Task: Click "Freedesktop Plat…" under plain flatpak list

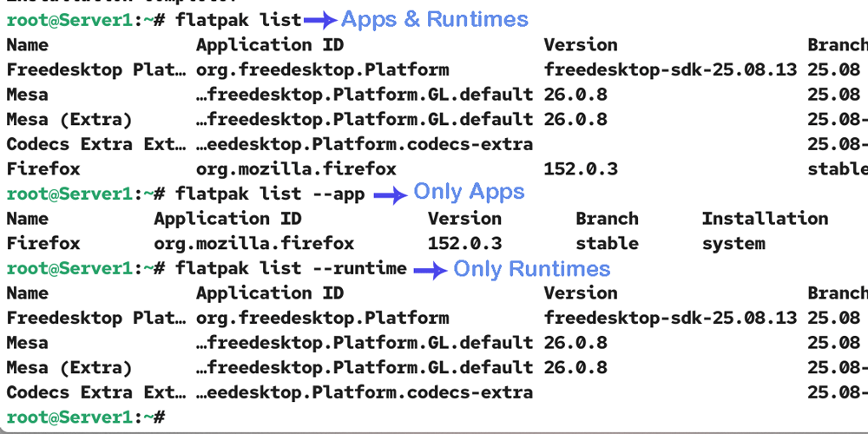Action: [96, 69]
